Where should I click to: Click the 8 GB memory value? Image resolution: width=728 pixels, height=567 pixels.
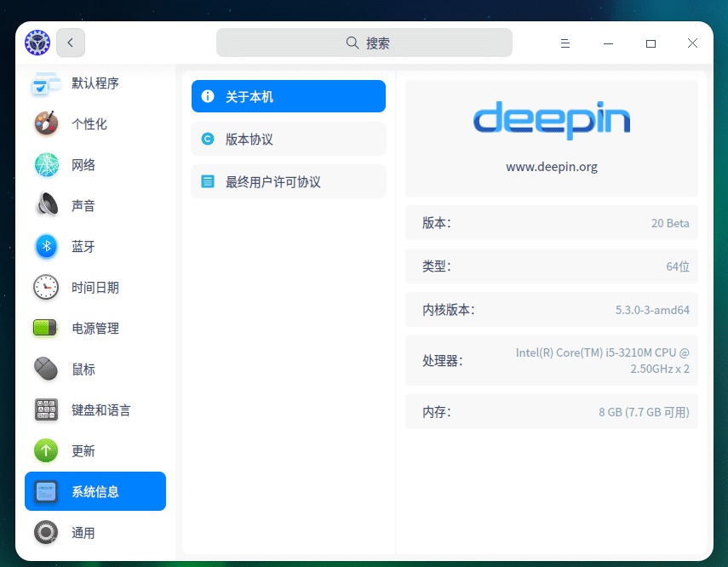click(x=644, y=412)
